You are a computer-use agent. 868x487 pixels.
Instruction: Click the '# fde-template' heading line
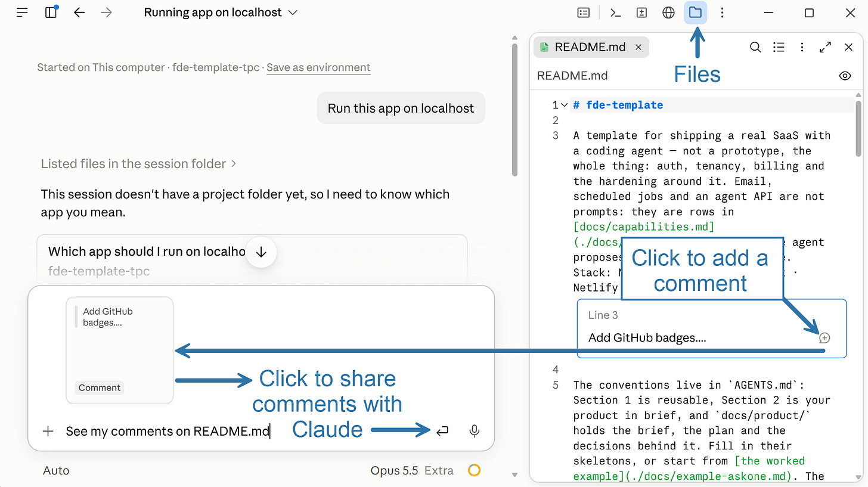(x=618, y=105)
